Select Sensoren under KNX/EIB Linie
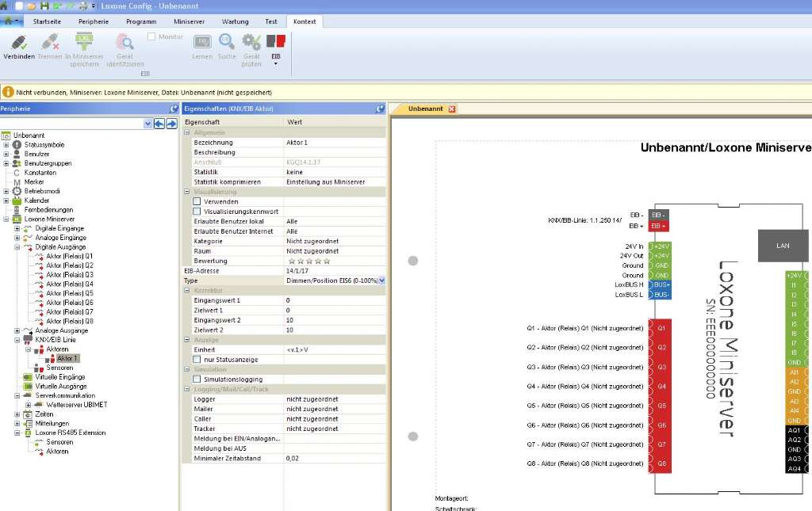This screenshot has width=812, height=511. [59, 368]
